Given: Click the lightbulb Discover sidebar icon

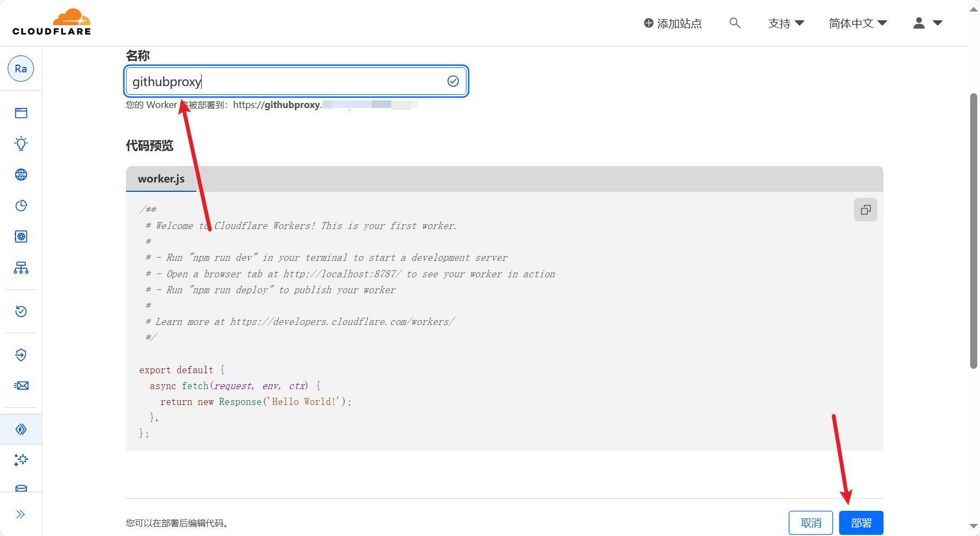Looking at the screenshot, I should click(21, 144).
